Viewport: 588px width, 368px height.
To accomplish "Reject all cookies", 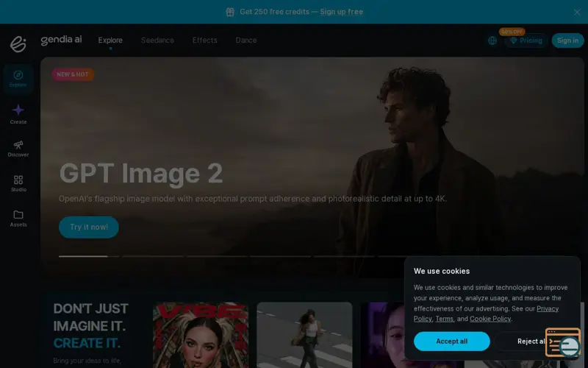I will pos(531,342).
